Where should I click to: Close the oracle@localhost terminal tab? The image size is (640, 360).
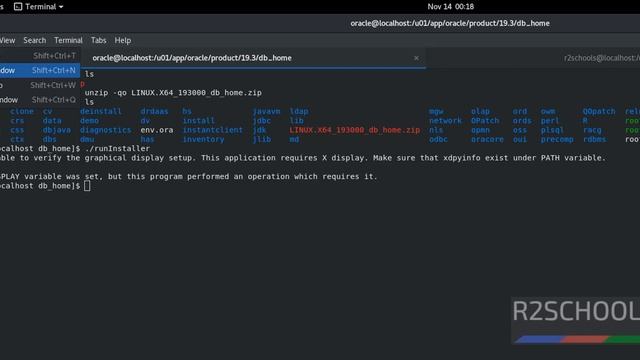tap(416, 58)
